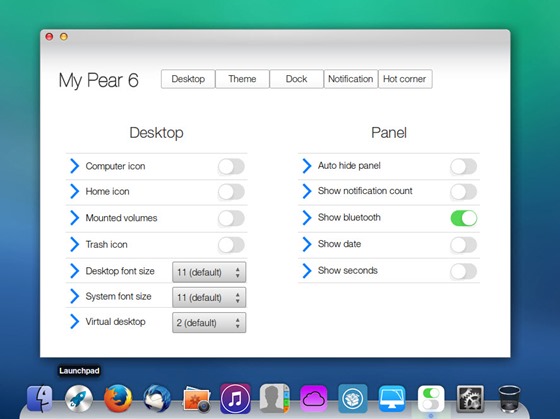Screen dimensions: 560x419
Task: Toggle the Home icon switch
Action: click(231, 192)
